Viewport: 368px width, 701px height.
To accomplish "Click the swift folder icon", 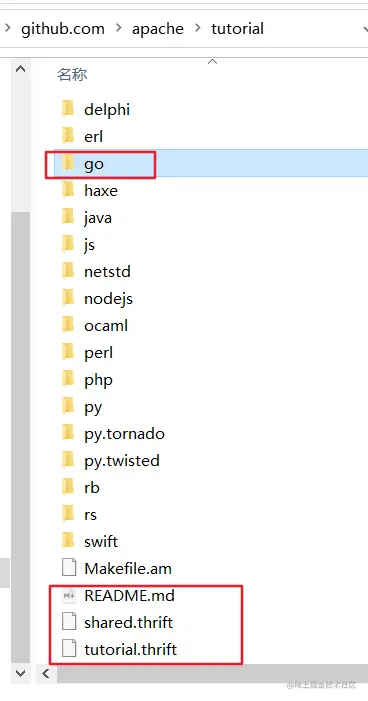I will 68,541.
